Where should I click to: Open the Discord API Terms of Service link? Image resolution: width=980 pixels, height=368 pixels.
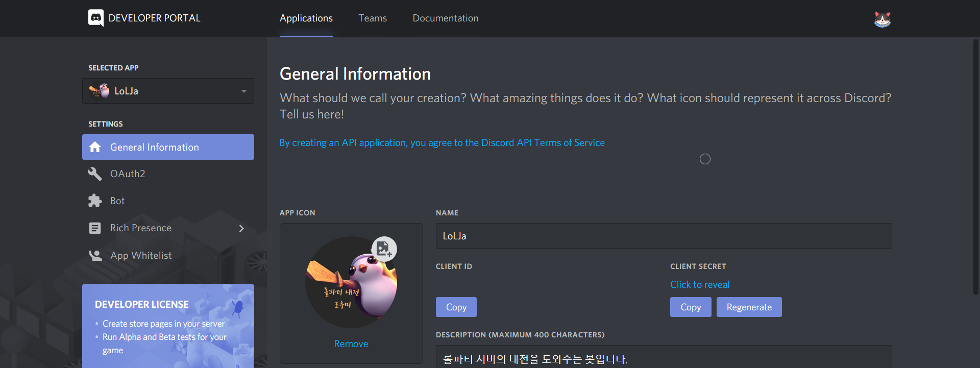(442, 142)
